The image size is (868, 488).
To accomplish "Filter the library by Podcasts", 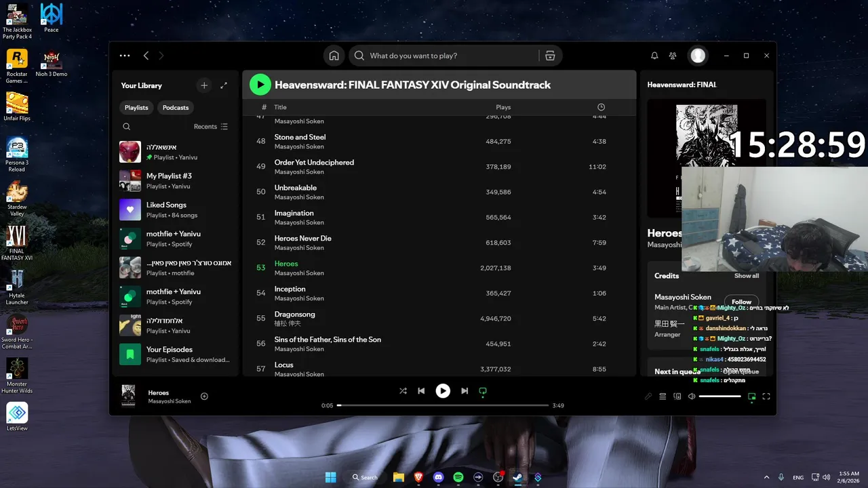I will click(176, 108).
